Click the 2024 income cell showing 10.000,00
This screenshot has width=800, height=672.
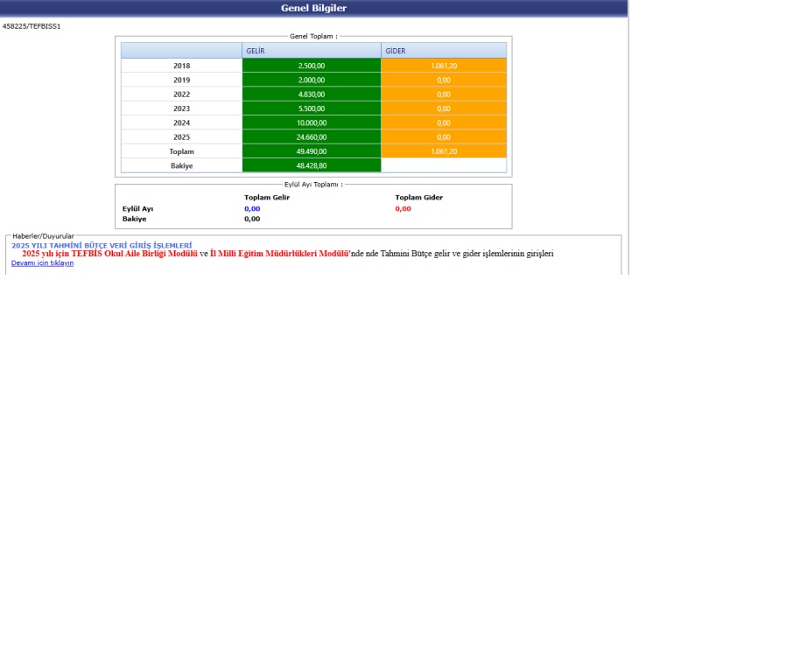point(311,122)
